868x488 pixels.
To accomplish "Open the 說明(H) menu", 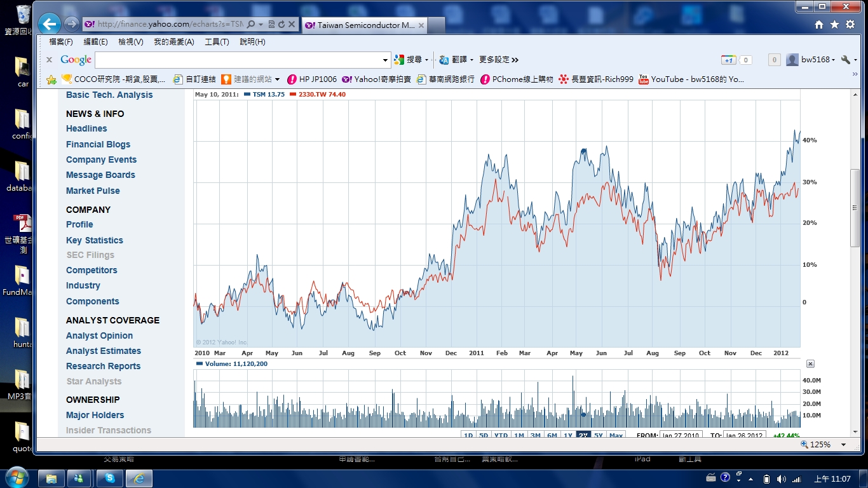I will [252, 42].
